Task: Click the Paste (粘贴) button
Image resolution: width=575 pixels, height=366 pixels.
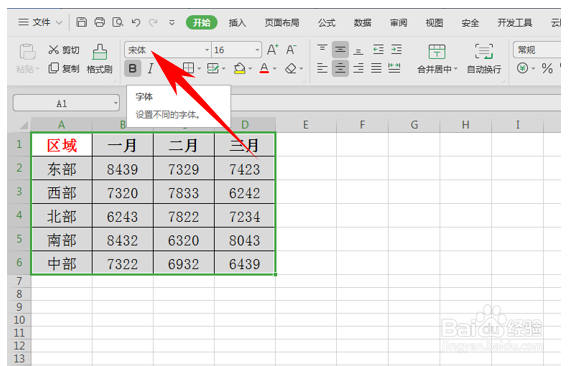Action: (27, 58)
